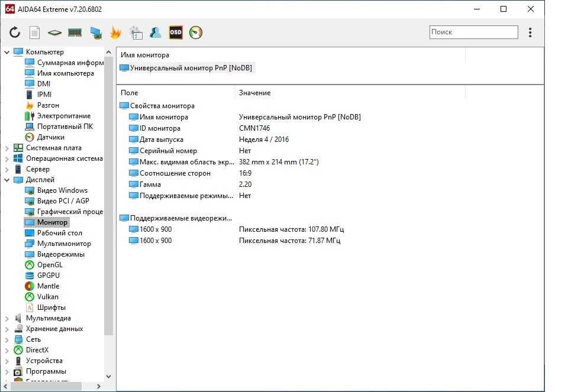
Task: Select Универсальный монитор PnP in top list
Action: tap(186, 67)
